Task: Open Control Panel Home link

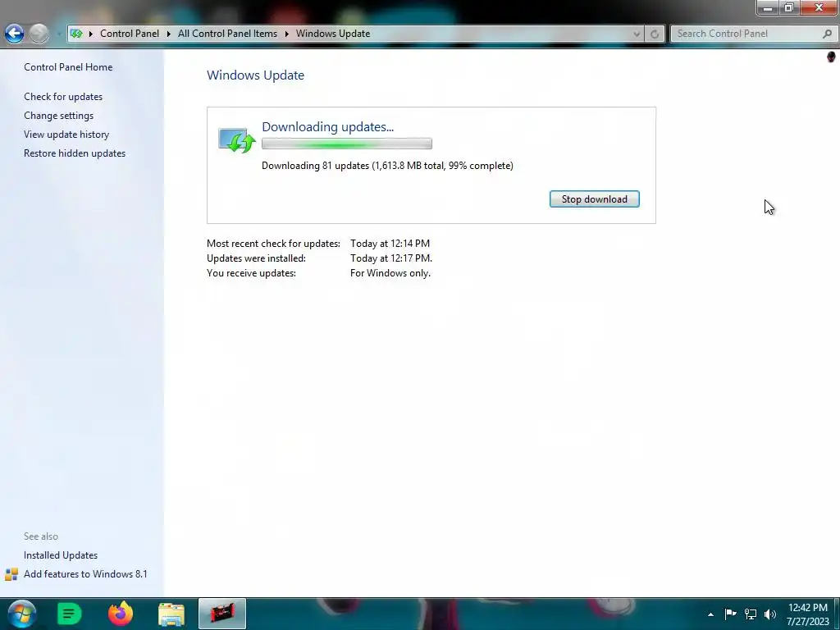Action: (x=68, y=67)
